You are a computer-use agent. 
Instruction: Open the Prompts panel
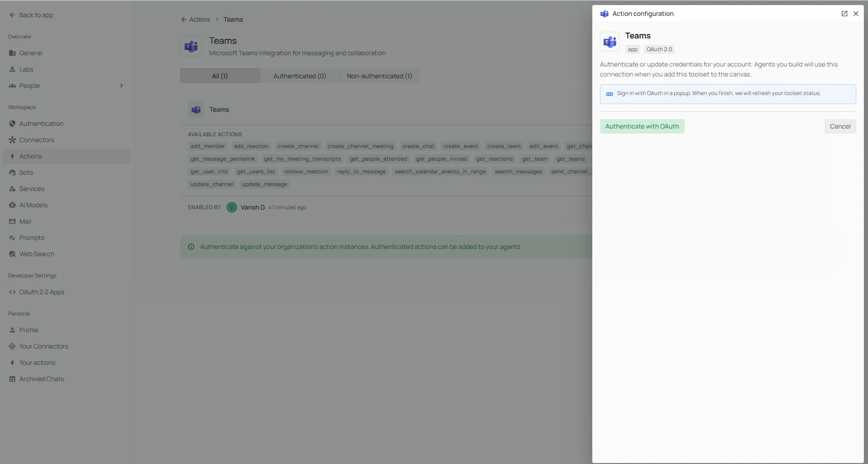pos(31,237)
